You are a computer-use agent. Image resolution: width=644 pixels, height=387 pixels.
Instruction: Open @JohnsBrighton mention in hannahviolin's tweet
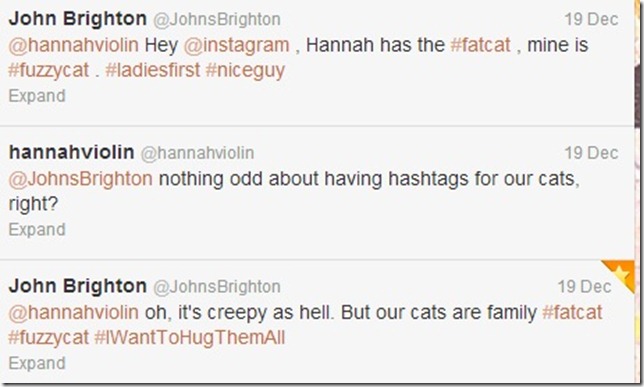click(80, 179)
